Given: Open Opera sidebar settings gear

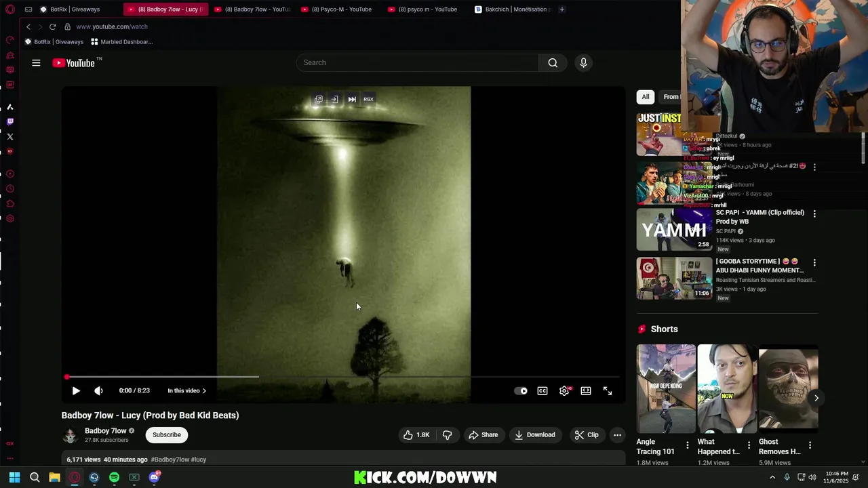Looking at the screenshot, I should (10, 219).
